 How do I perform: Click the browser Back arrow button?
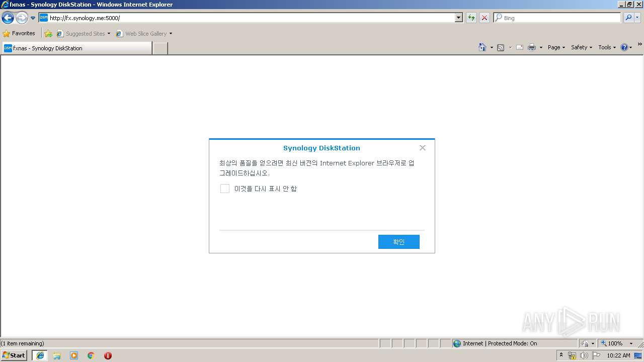click(x=8, y=18)
